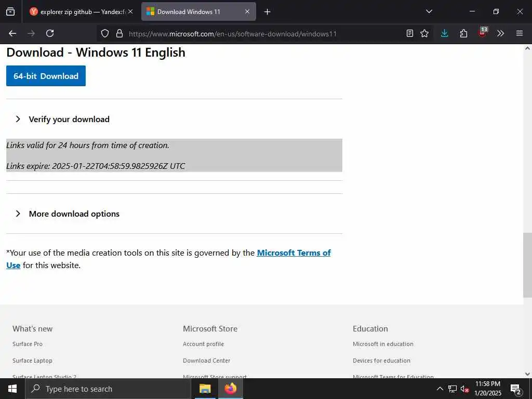Open the downloads panel arrow
Screen dimensions: 532x399
pyautogui.click(x=445, y=33)
